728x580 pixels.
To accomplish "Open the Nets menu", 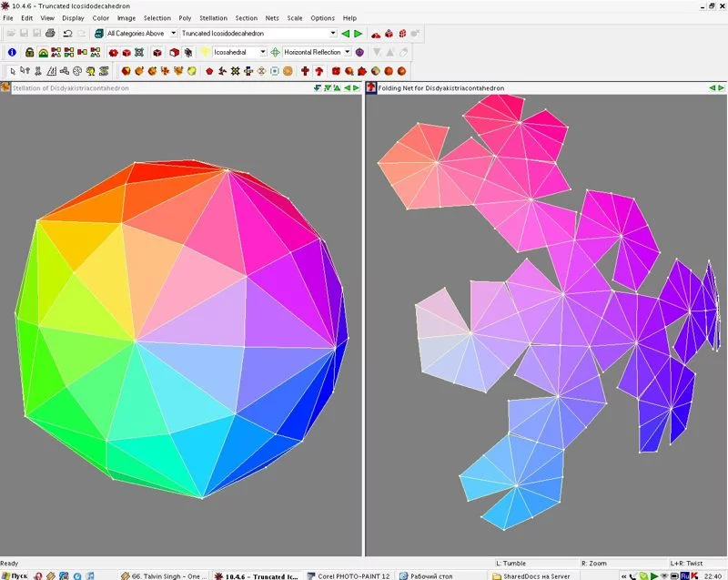I will pos(271,18).
